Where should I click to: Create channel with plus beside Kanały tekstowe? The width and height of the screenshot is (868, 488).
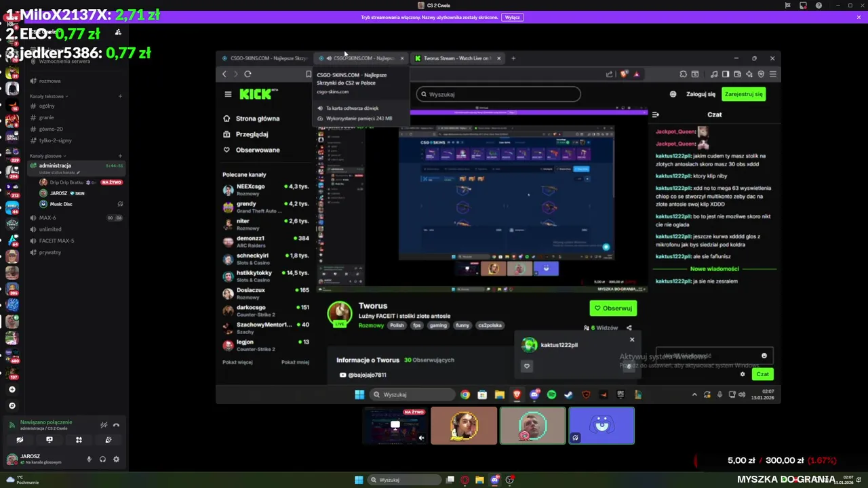(120, 96)
